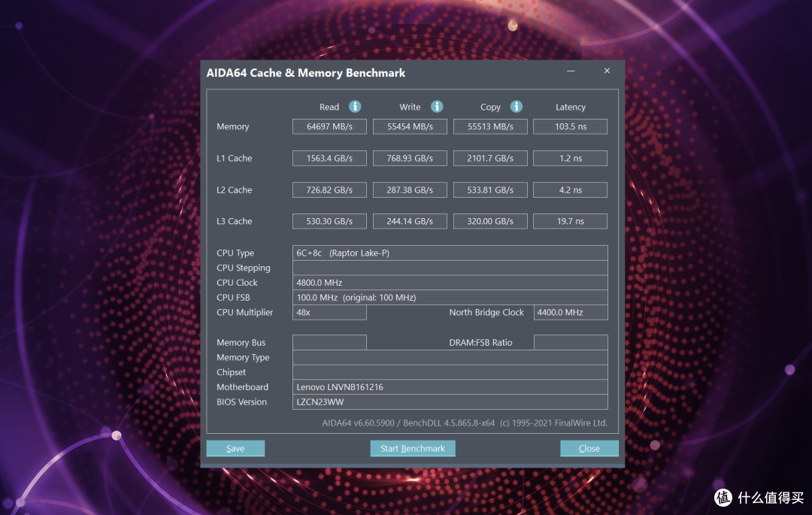
Task: Click the CPU Clock 4800.0 MHz field
Action: tap(450, 283)
